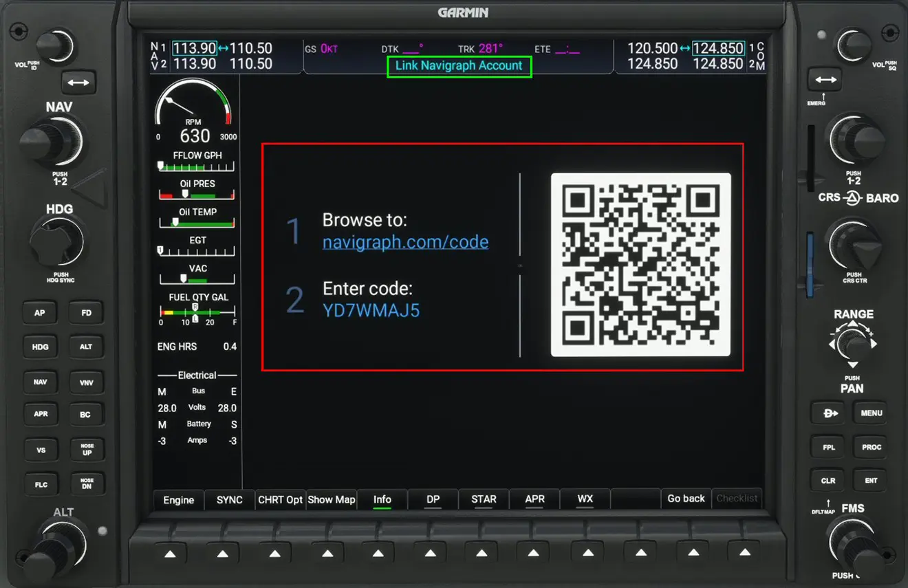The image size is (908, 588).
Task: Select the SYNC softkey
Action: coord(229,500)
